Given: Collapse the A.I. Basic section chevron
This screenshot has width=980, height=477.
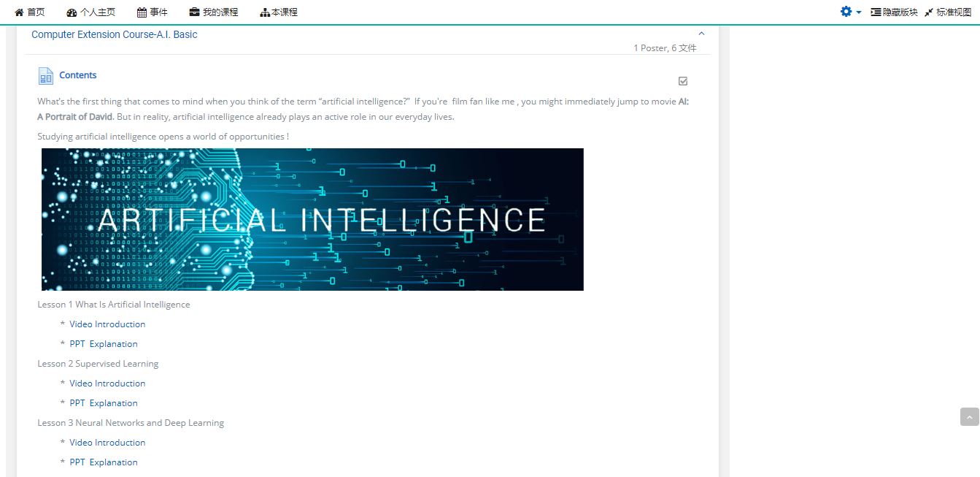Looking at the screenshot, I should pyautogui.click(x=701, y=34).
